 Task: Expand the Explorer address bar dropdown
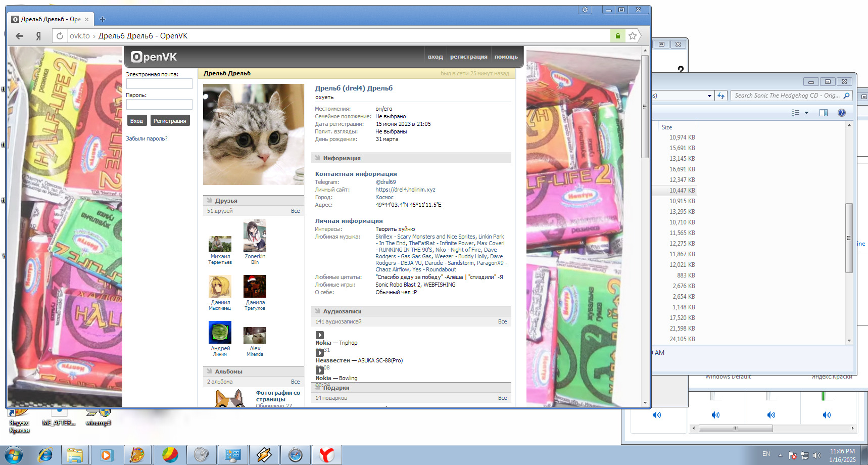click(709, 96)
